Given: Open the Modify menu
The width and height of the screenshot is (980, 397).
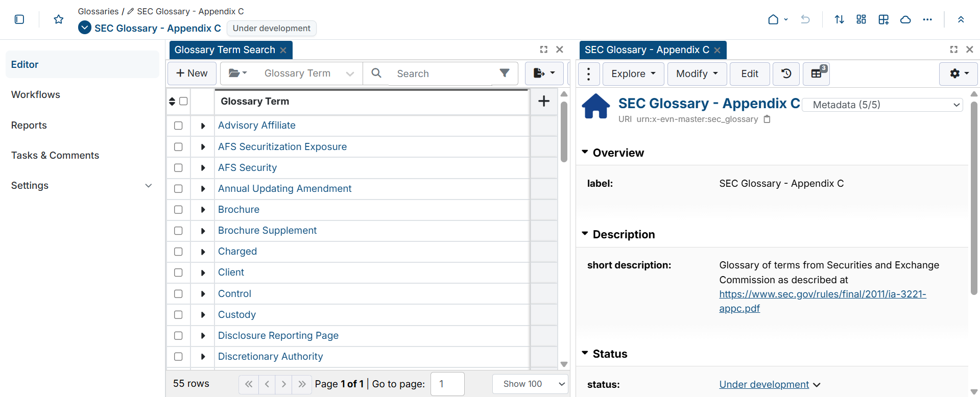Looking at the screenshot, I should click(x=697, y=73).
